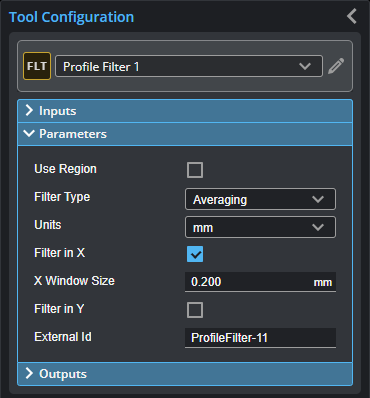Image resolution: width=370 pixels, height=398 pixels.
Task: Enable the Use Region checkbox
Action: [195, 170]
